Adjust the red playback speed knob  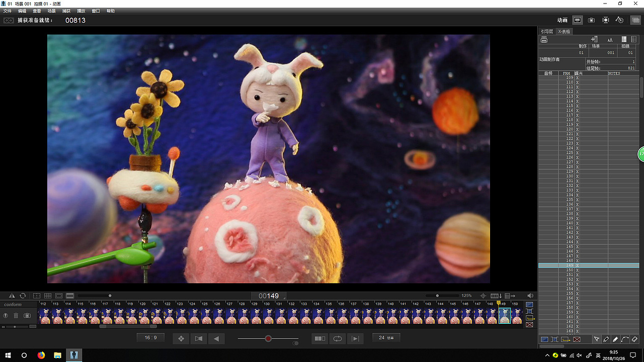tap(268, 339)
